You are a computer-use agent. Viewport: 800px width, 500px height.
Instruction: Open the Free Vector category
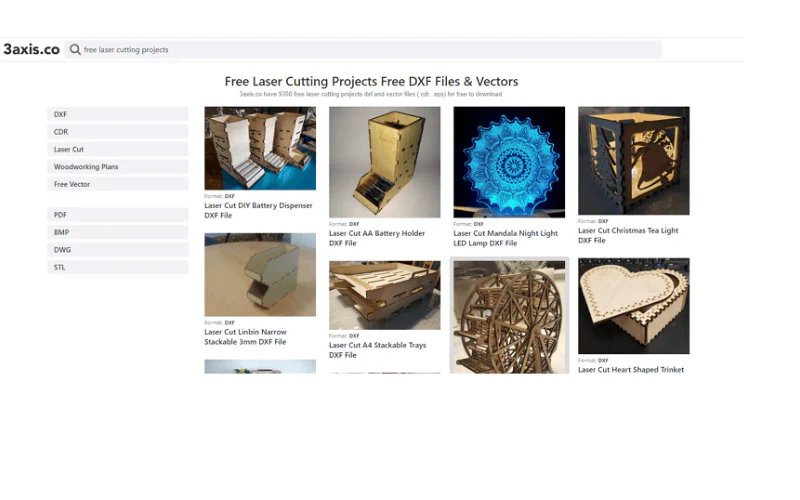pos(118,184)
